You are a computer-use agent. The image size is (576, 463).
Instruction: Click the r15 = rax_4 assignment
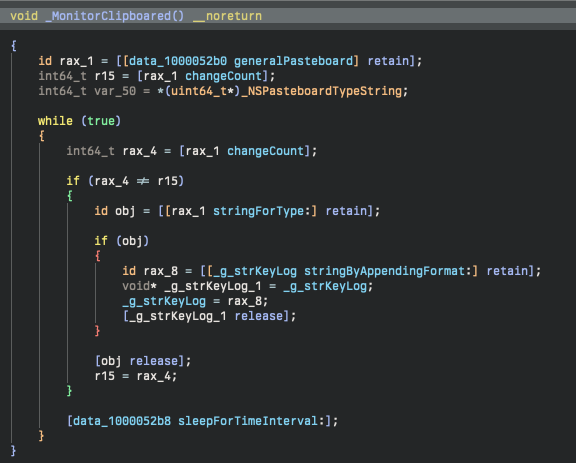(136, 376)
